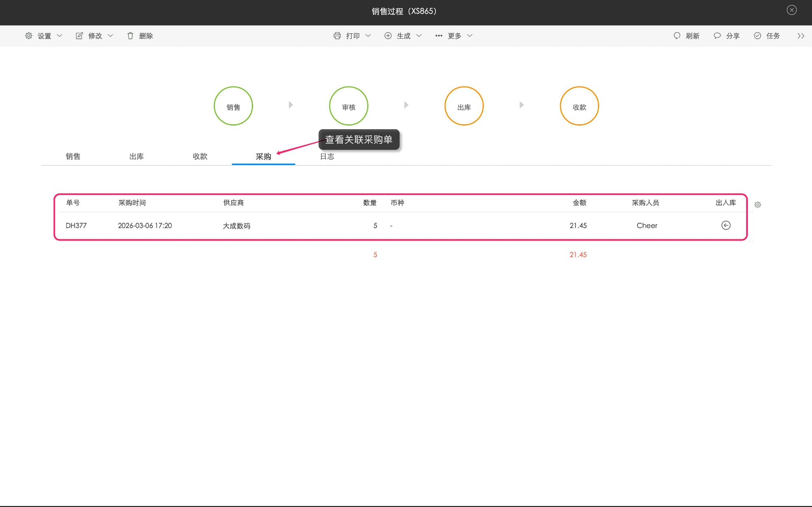Click the task checkmark icon

tap(758, 36)
